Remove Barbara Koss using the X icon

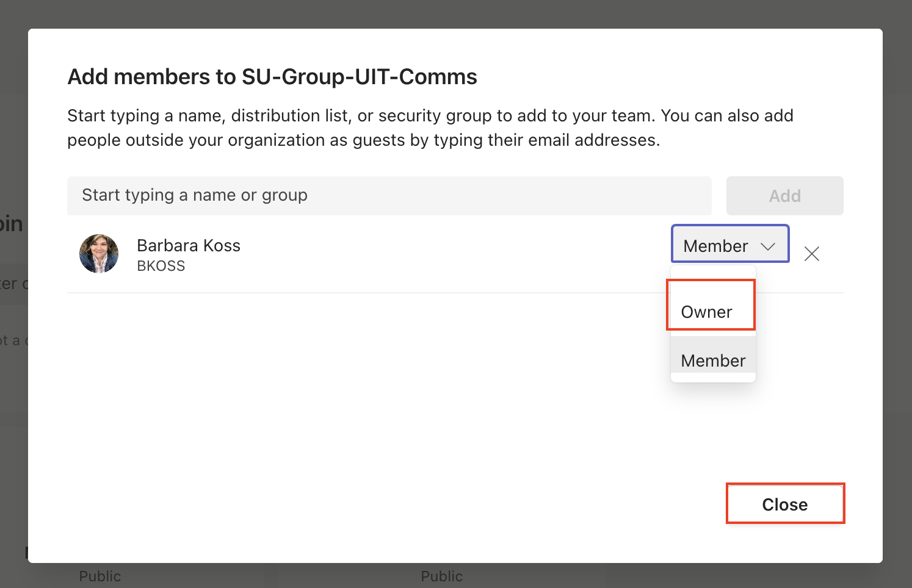point(811,254)
